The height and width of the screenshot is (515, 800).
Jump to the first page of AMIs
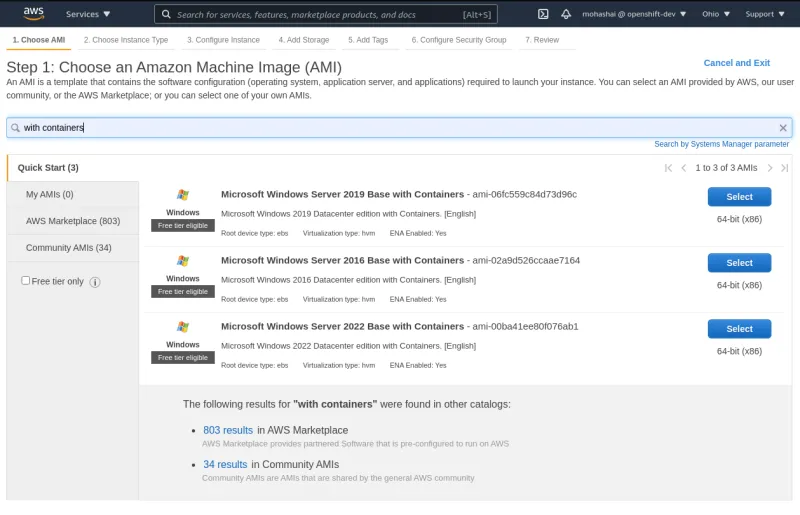[x=668, y=168]
